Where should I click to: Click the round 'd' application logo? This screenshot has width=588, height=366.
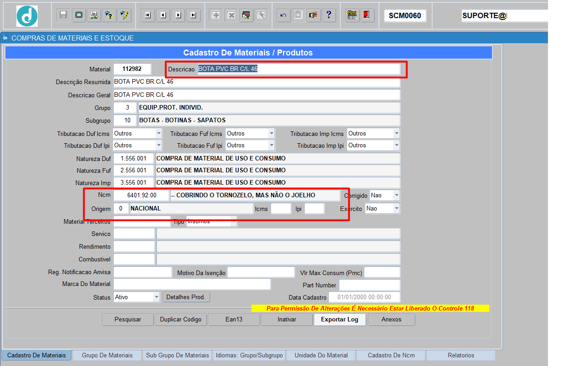click(x=27, y=16)
